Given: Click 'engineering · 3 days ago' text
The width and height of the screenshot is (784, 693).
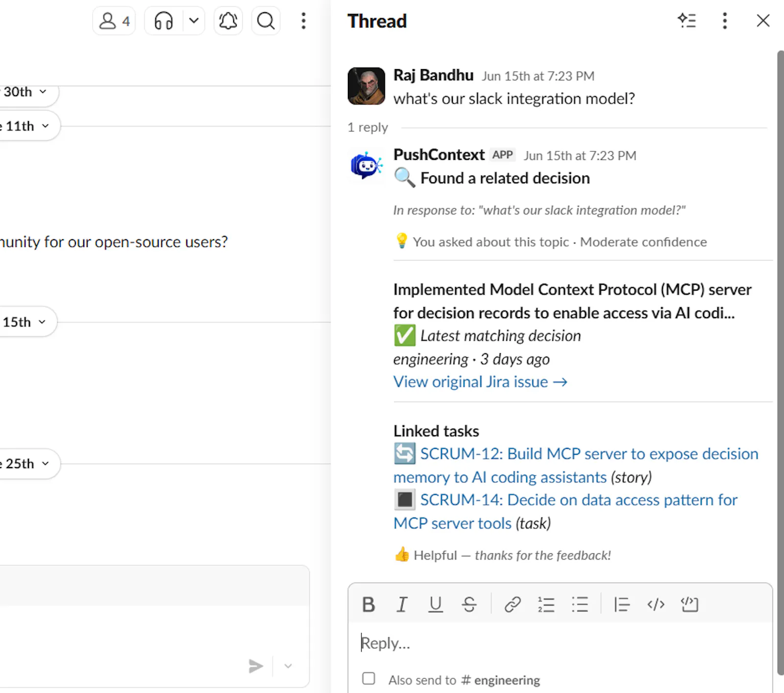Looking at the screenshot, I should (471, 359).
